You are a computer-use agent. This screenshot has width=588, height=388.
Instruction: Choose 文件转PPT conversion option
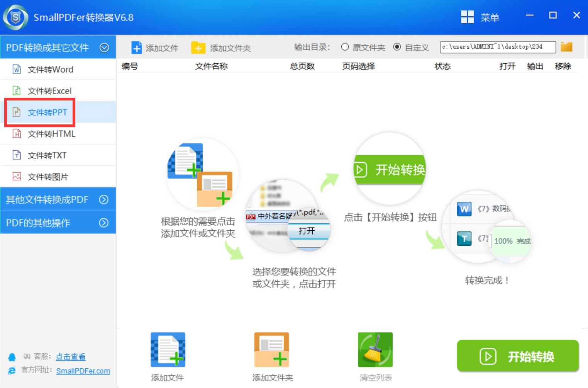pos(58,112)
